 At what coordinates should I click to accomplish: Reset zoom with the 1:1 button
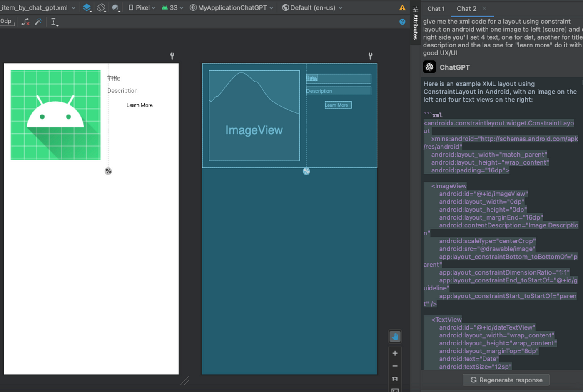pyautogui.click(x=395, y=379)
